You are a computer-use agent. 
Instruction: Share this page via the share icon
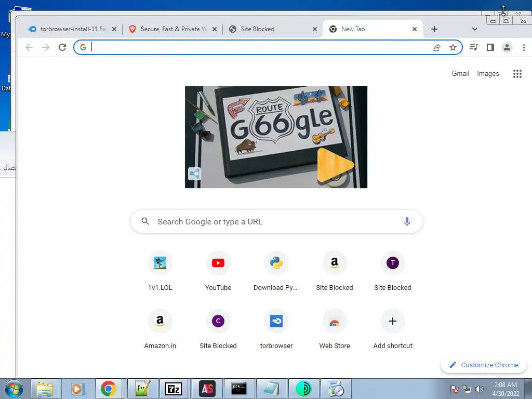pos(436,47)
